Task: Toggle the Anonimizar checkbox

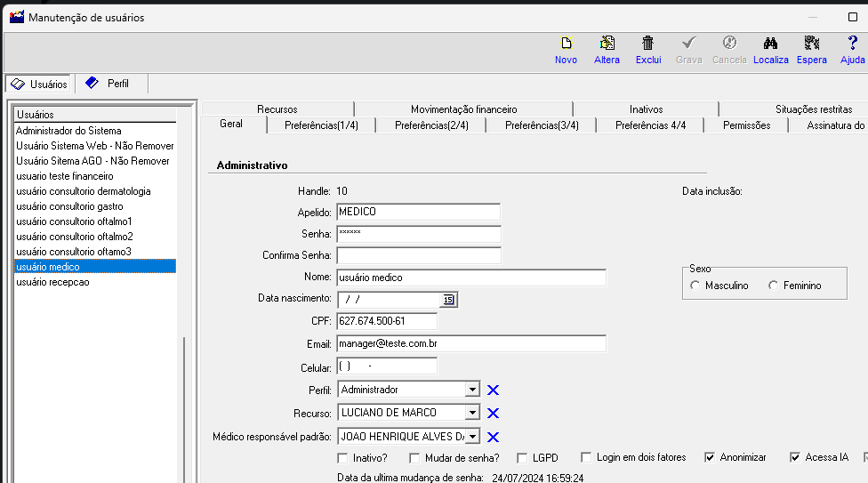Action: point(709,457)
